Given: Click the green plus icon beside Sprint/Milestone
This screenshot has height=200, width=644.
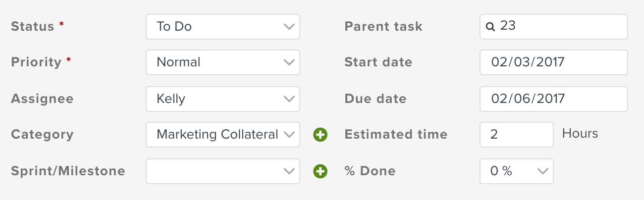Looking at the screenshot, I should (321, 171).
